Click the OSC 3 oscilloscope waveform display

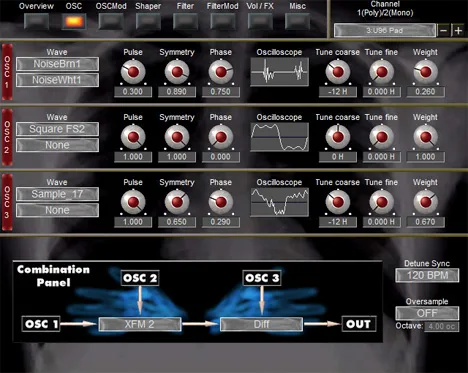[279, 202]
